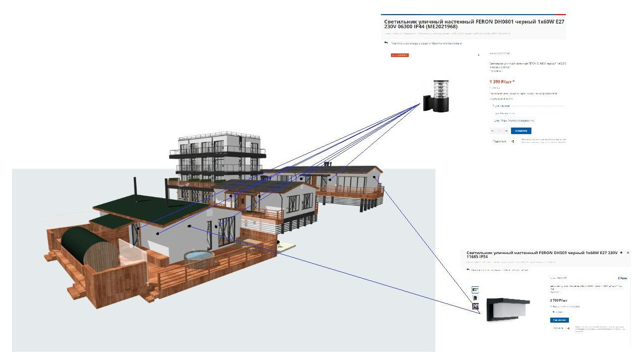Click the blue buy button for FERON DH501
This screenshot has width=644, height=364.
point(559,320)
